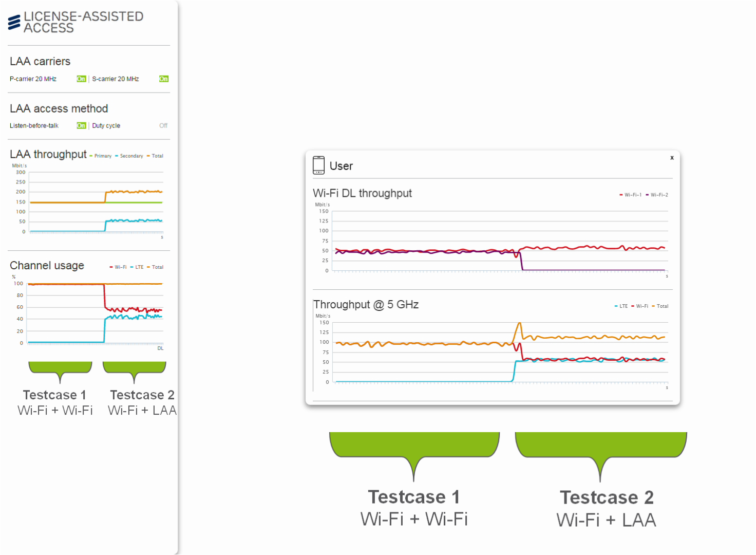Click the User phone device icon
Screen dimensions: 756x555
click(x=318, y=165)
